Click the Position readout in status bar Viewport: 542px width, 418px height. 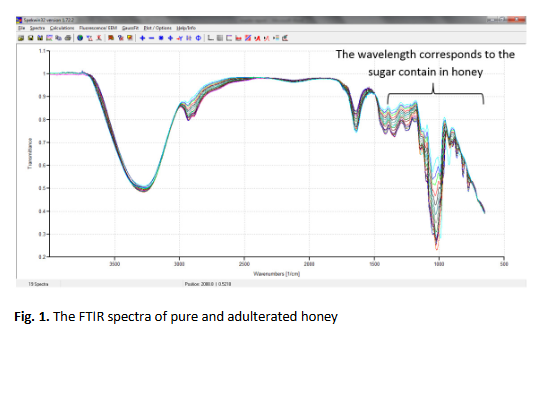coord(208,284)
